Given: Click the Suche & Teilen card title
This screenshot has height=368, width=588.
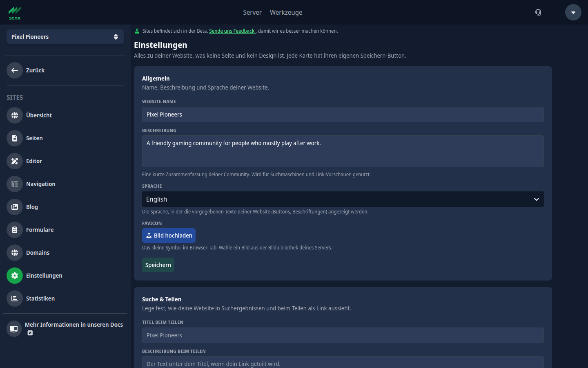Looking at the screenshot, I should click(162, 299).
